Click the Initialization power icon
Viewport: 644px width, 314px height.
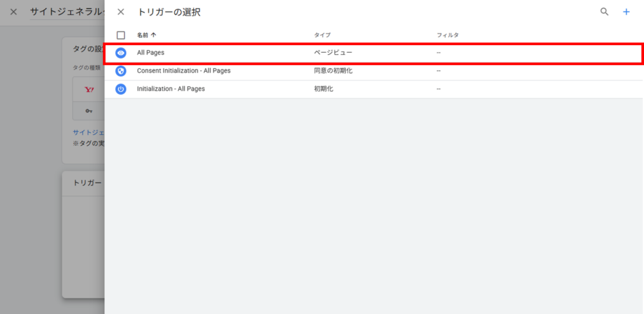click(x=120, y=89)
